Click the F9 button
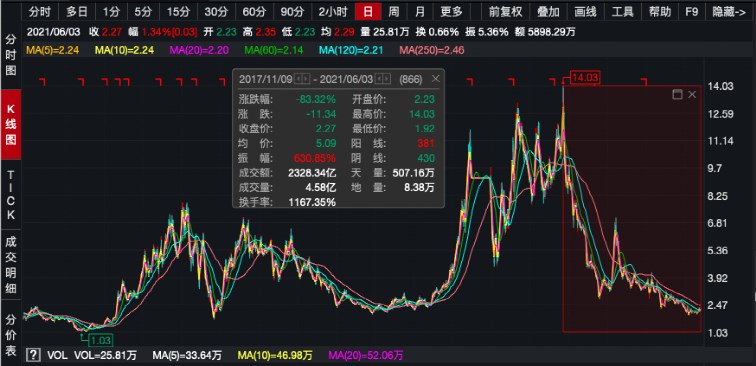 point(692,12)
